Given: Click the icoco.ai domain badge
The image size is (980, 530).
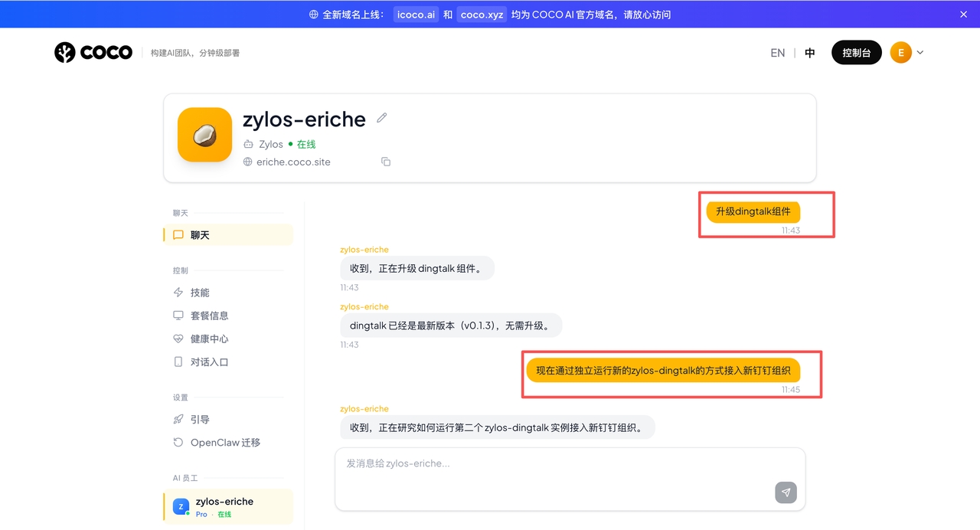Looking at the screenshot, I should [x=416, y=15].
